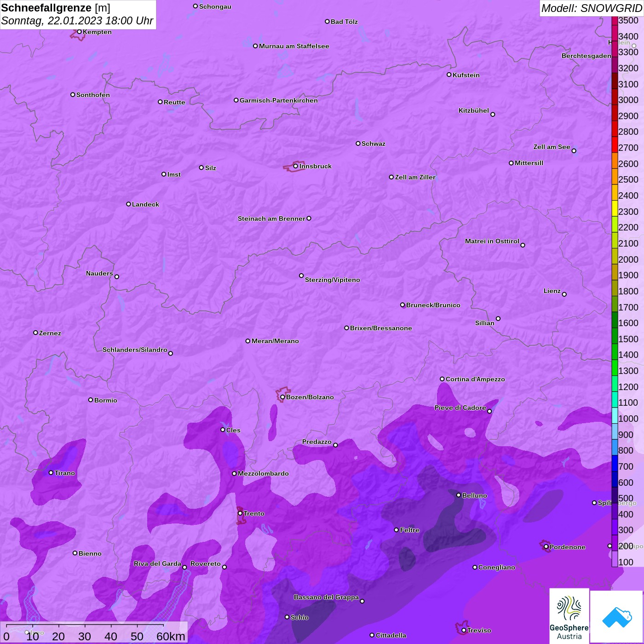644x644 pixels.
Task: Click the Feltre location dot
Action: (x=397, y=530)
